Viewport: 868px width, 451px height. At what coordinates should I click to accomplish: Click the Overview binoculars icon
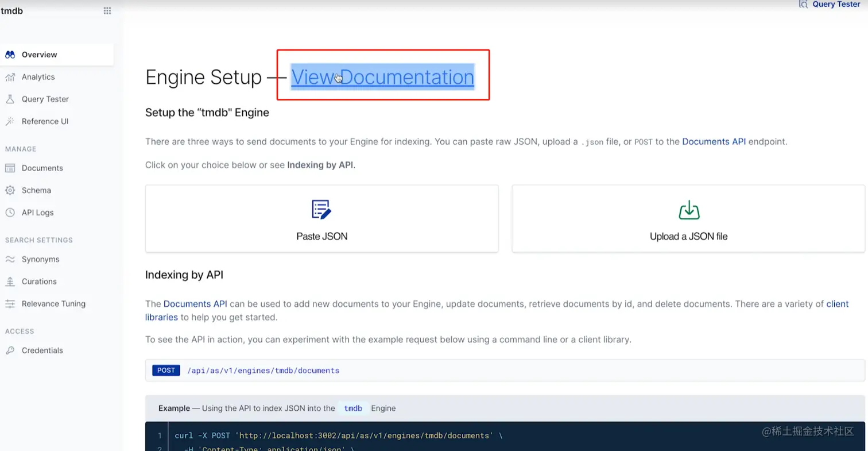coord(10,55)
